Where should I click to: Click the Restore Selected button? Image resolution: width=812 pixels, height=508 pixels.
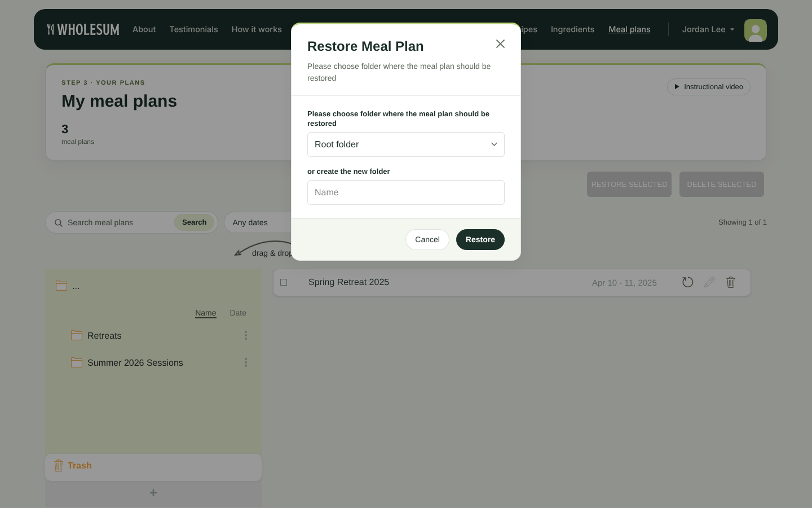[629, 185]
